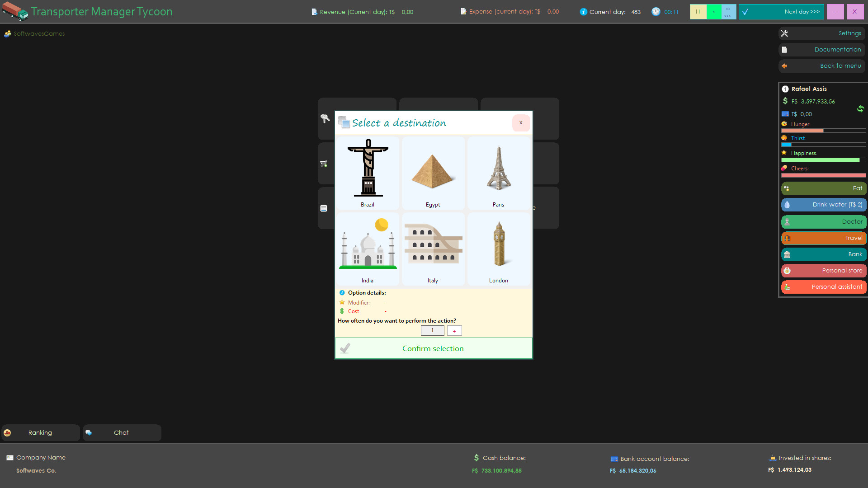Enable normal game speed
868x488 pixels.
(x=713, y=12)
